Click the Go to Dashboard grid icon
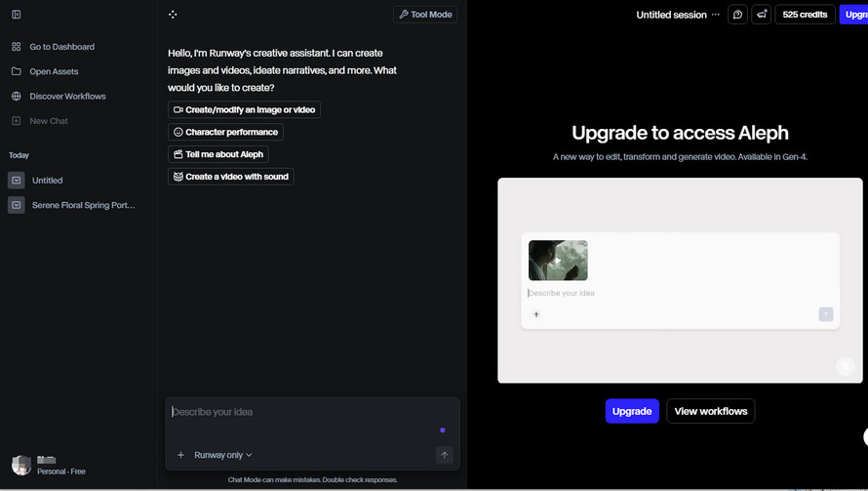 [16, 47]
